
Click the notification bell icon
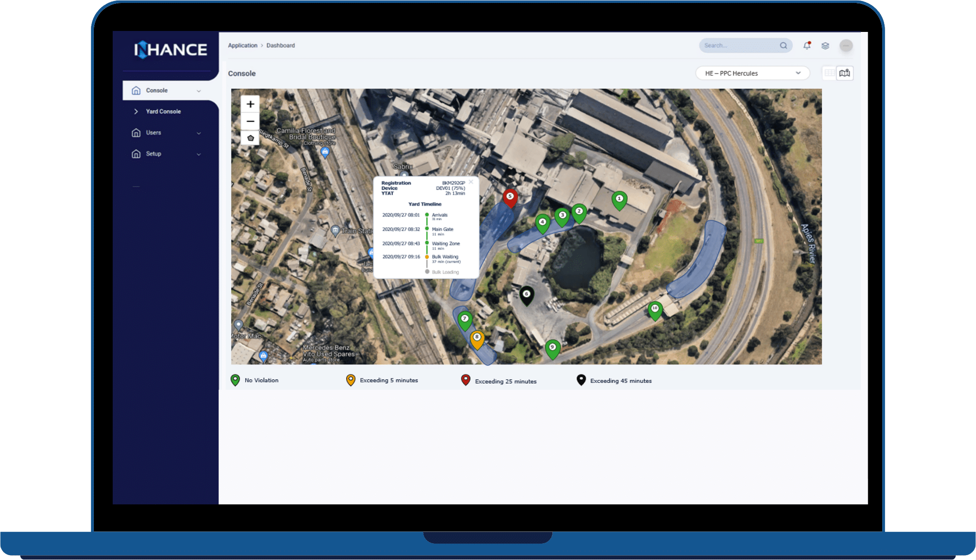click(806, 45)
